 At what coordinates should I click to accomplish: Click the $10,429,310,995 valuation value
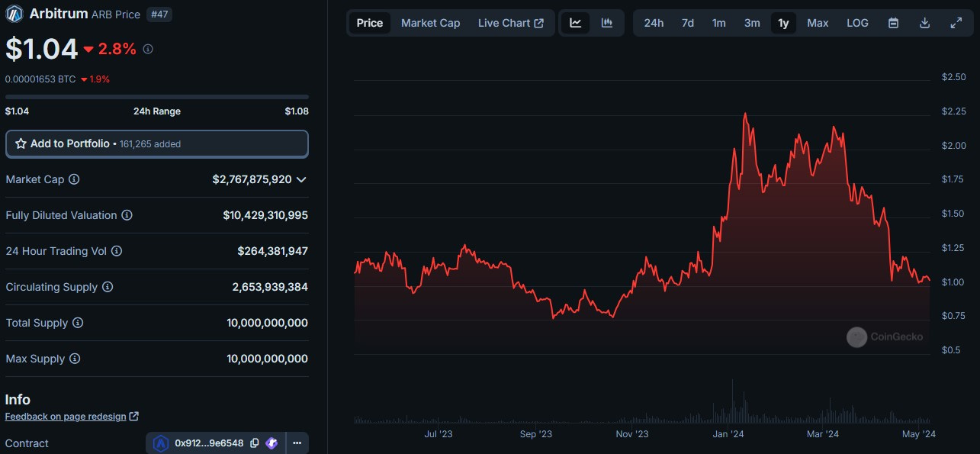coord(265,215)
